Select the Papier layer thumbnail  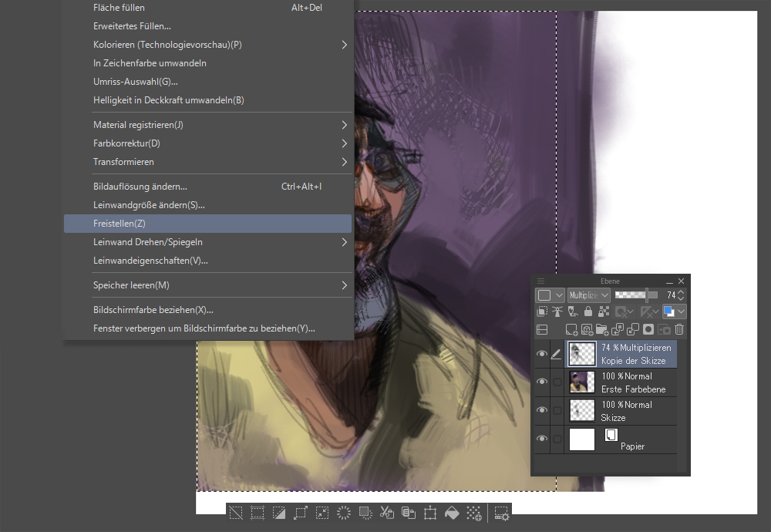(x=582, y=439)
